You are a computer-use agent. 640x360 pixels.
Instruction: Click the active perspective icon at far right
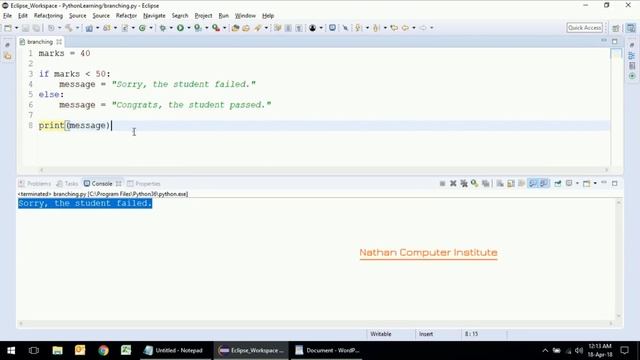tap(631, 28)
